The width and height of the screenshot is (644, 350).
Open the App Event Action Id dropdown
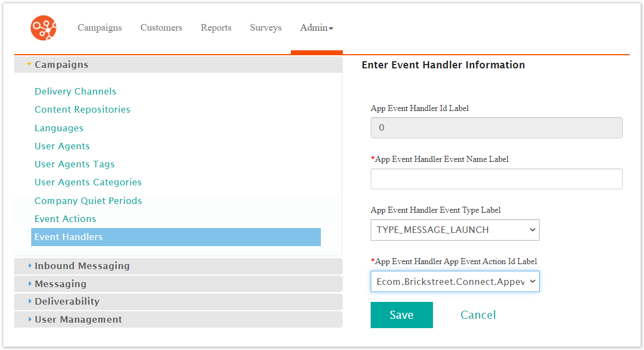tap(455, 282)
